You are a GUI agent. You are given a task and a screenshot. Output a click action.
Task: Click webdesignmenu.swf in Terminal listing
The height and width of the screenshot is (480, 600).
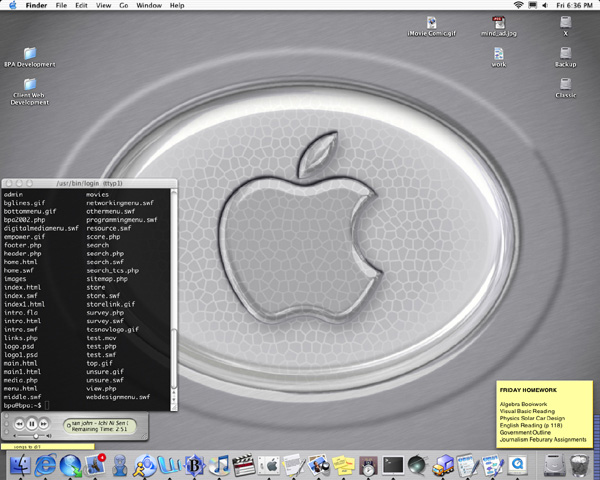(118, 397)
